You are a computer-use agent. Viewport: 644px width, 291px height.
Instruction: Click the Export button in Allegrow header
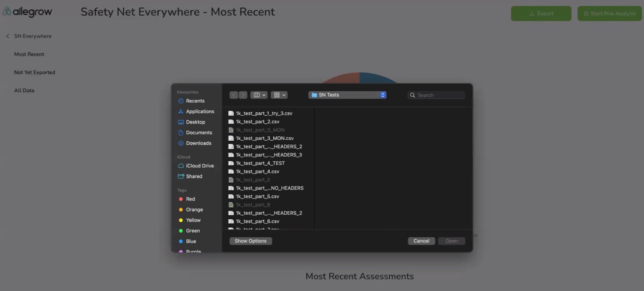pos(541,13)
